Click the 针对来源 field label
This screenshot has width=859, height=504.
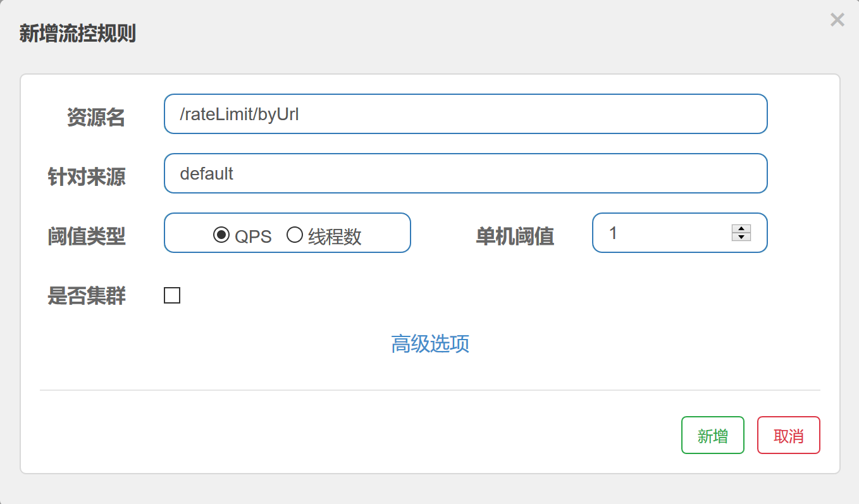[x=87, y=177]
